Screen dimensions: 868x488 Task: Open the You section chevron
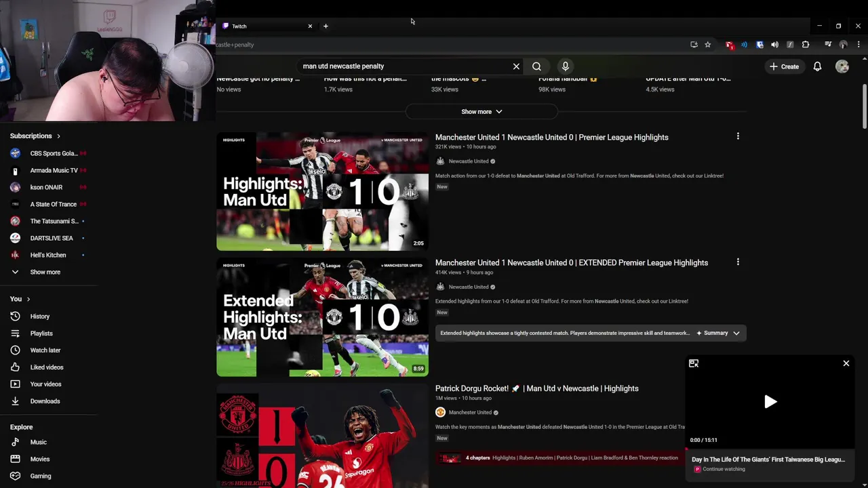tap(28, 299)
